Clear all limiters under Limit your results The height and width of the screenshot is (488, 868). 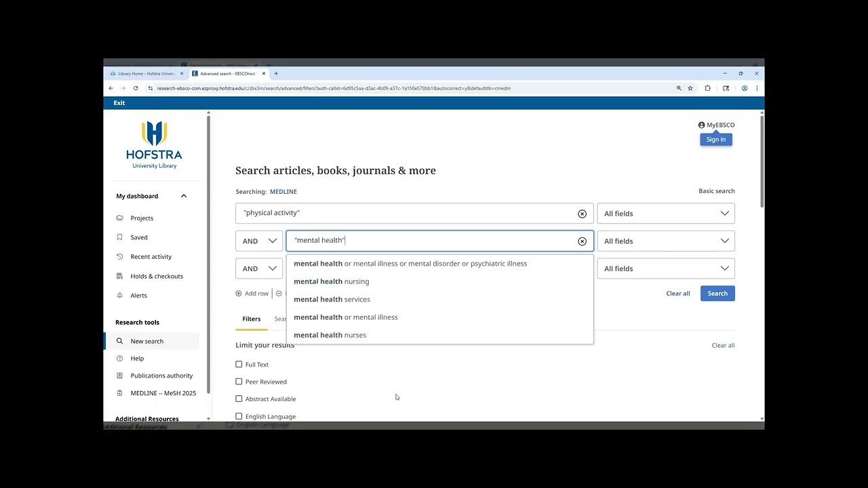pos(723,346)
